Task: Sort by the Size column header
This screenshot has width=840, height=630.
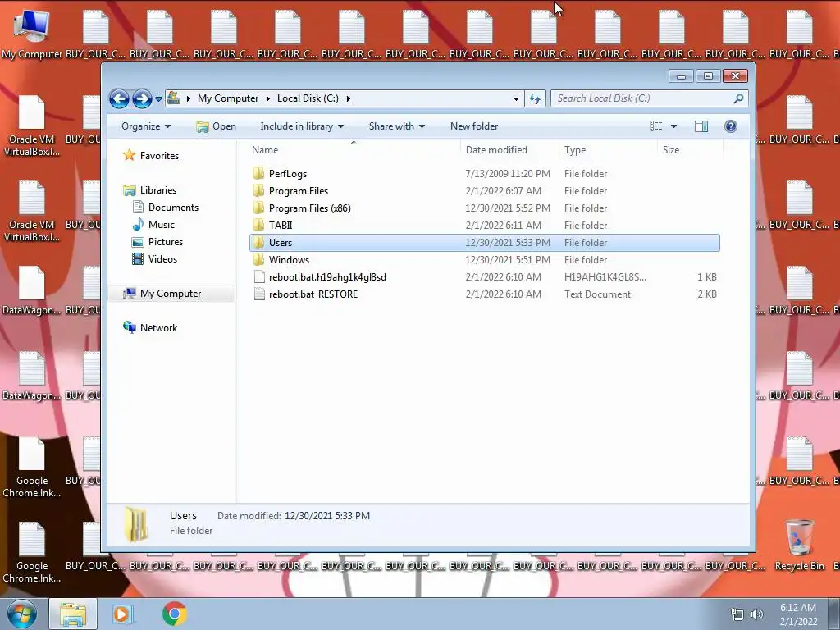Action: pos(671,151)
